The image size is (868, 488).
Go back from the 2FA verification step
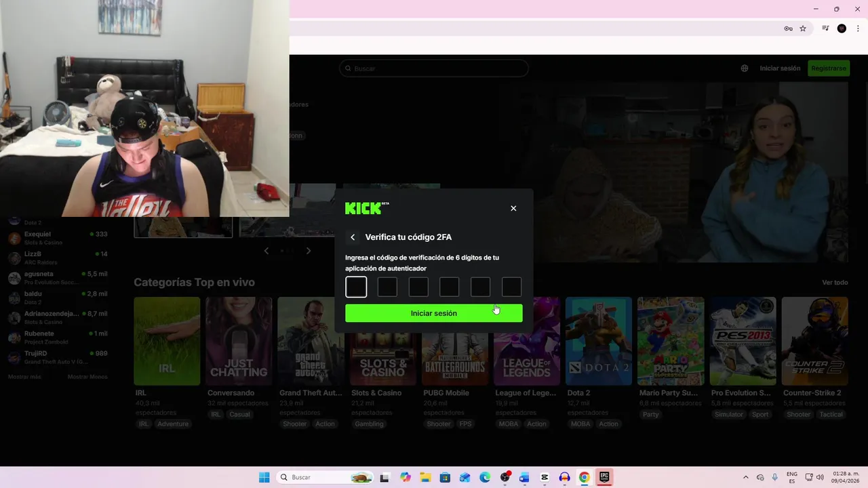click(x=353, y=237)
